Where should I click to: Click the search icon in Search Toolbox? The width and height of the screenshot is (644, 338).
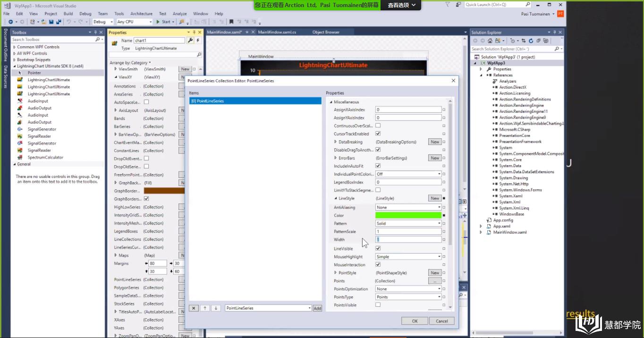pos(98,40)
